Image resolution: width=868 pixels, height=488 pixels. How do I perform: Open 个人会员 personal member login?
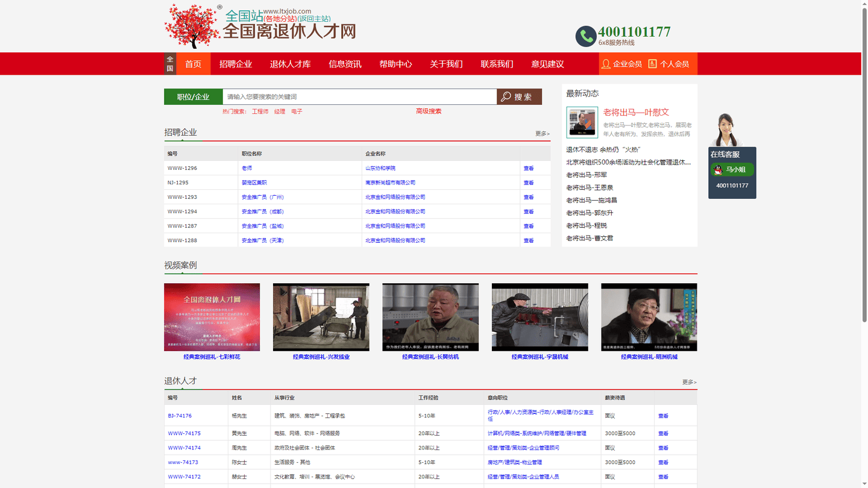[668, 64]
